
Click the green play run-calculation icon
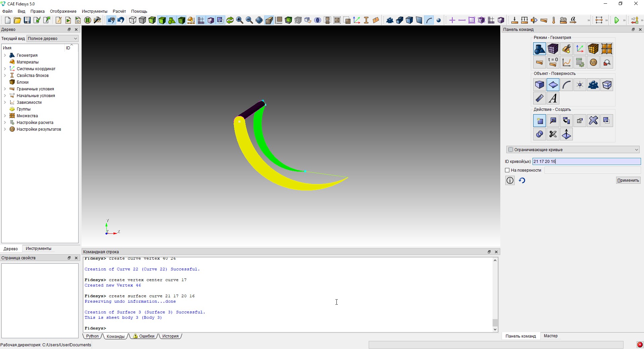[x=616, y=20]
